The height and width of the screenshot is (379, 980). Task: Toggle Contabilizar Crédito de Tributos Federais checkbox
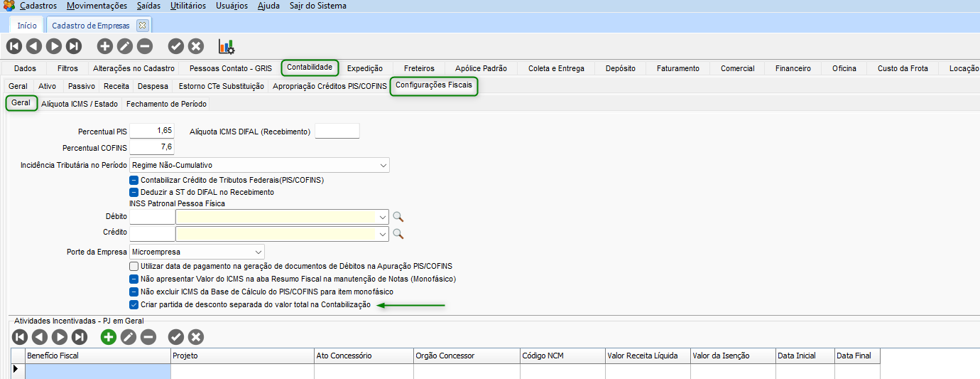[134, 181]
